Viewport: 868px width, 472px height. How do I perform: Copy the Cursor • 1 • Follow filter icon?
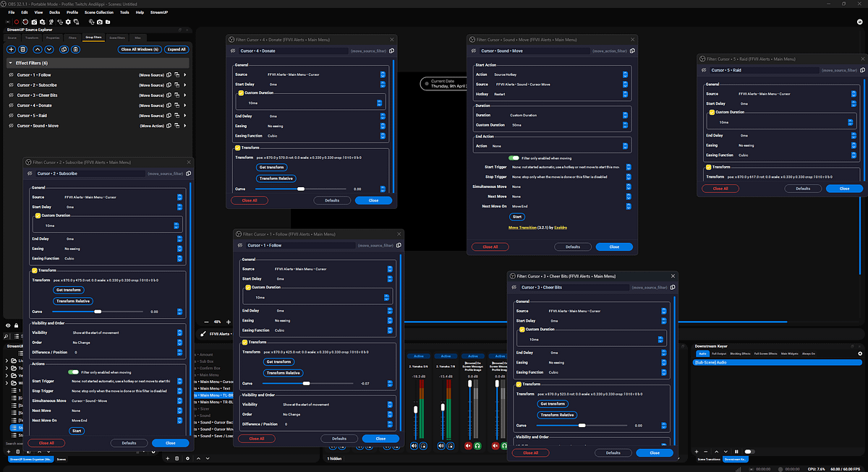(169, 75)
